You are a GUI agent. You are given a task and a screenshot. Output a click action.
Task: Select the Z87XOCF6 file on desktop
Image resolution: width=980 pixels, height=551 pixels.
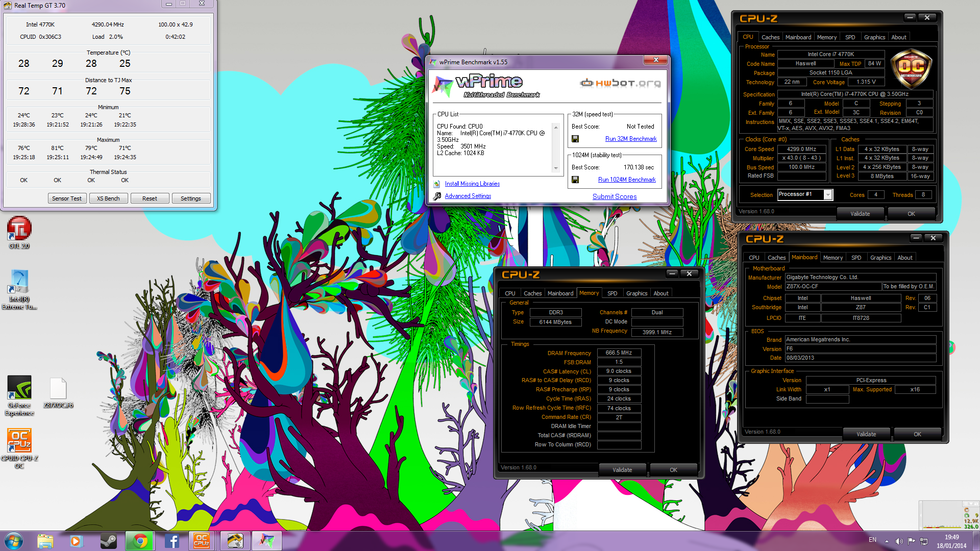pos(58,393)
